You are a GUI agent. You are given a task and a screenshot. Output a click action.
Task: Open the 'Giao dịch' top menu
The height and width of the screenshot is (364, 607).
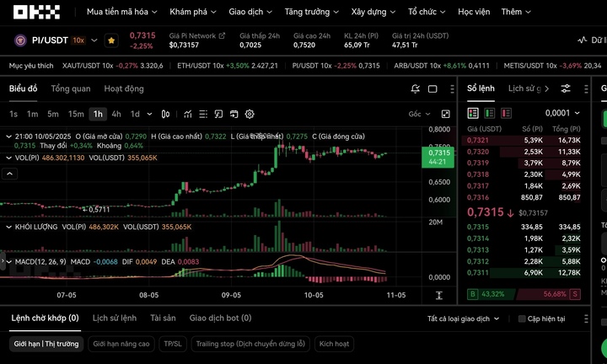click(x=250, y=13)
